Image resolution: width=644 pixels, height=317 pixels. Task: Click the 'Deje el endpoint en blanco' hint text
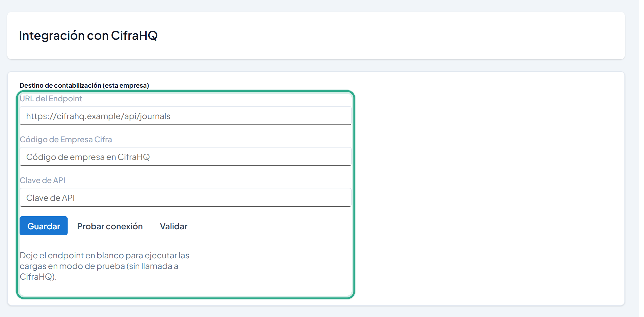(104, 266)
